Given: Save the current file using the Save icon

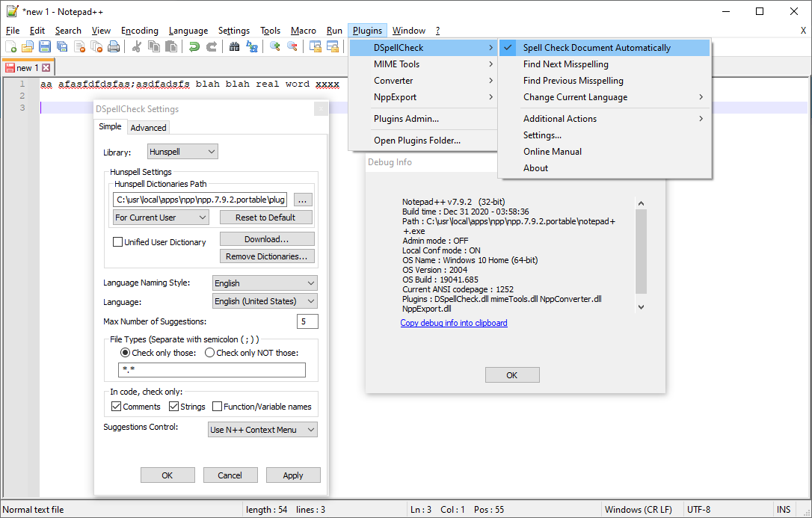Looking at the screenshot, I should tap(44, 46).
